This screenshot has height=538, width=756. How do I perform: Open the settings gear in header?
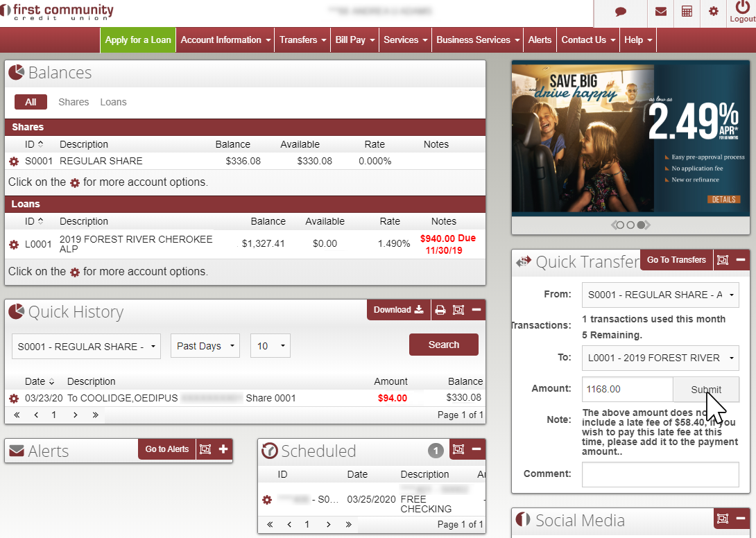coord(714,12)
